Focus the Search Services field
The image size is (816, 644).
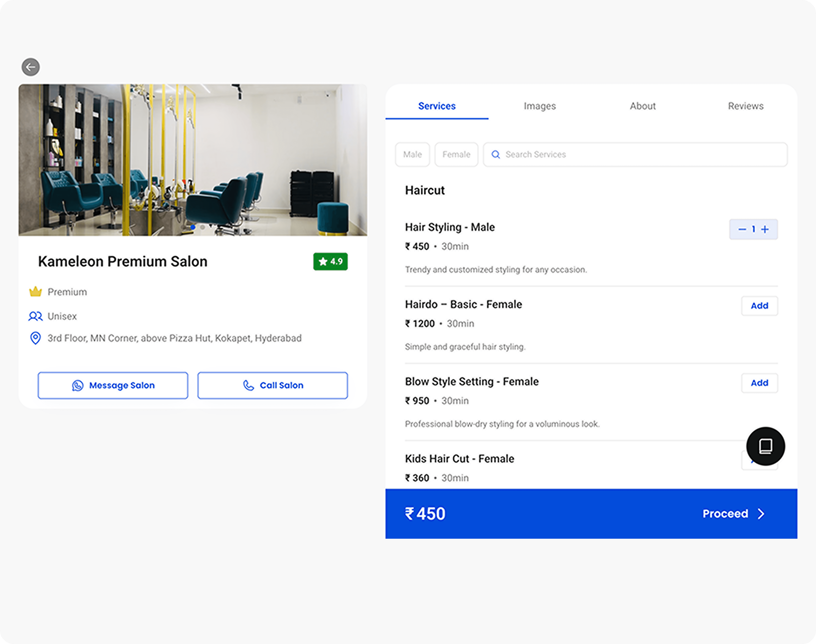[x=641, y=155]
